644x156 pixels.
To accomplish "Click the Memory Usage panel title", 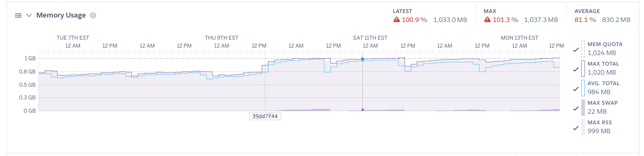I will click(x=61, y=15).
